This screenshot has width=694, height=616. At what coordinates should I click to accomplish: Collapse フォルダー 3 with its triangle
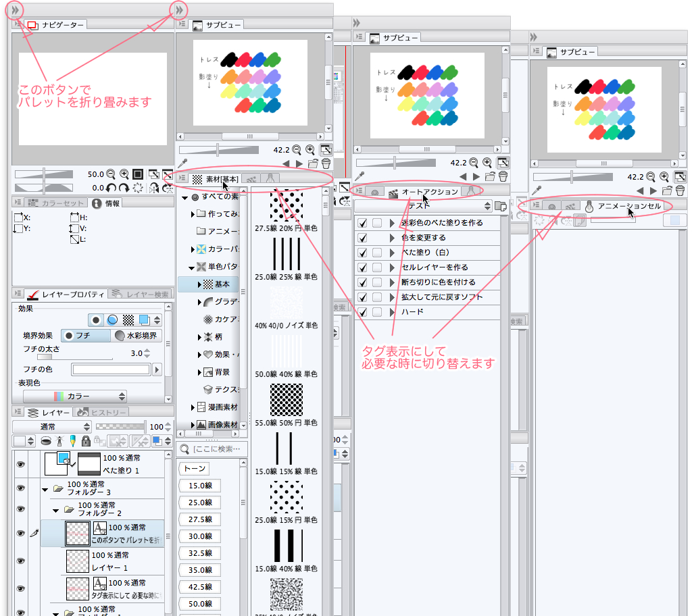point(45,490)
